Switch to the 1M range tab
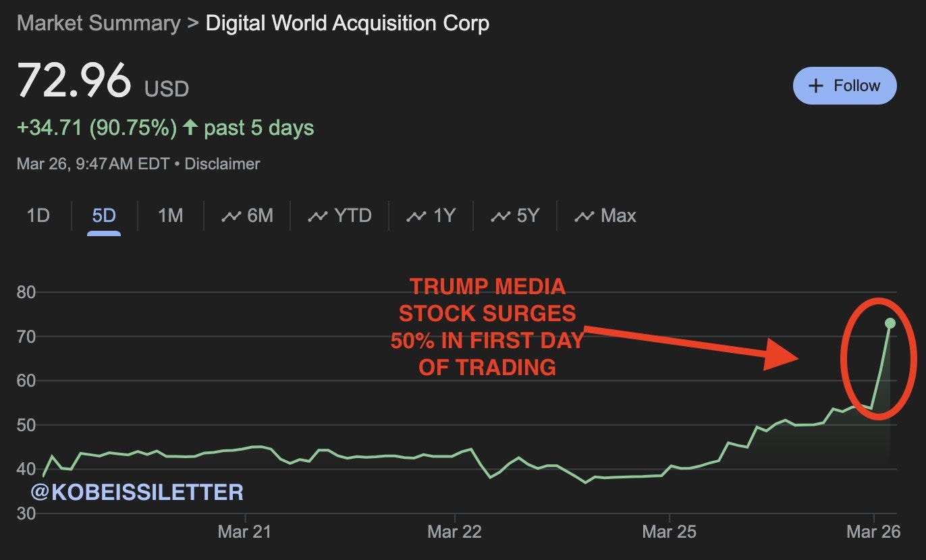 coord(170,216)
